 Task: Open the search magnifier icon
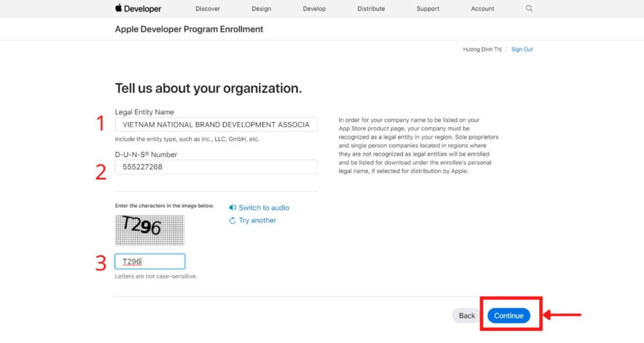click(x=529, y=8)
